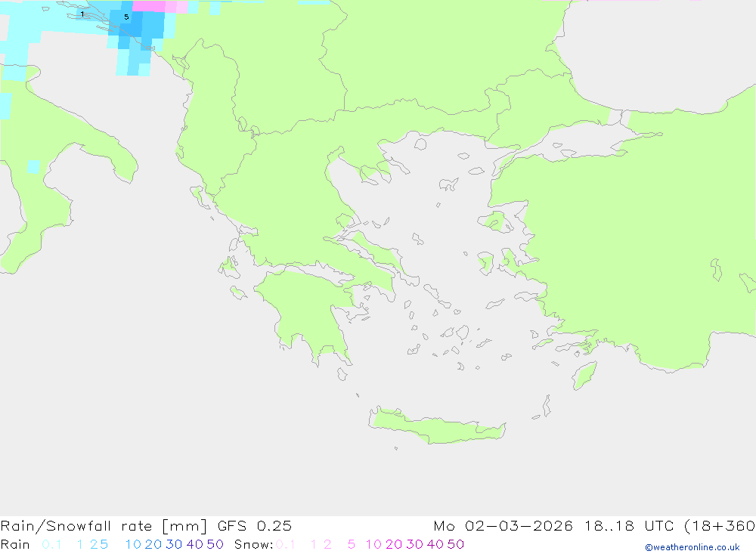
Task: Click the 'Rain/Snowfall rate [mm] GFS 0.25' title
Action: [146, 525]
